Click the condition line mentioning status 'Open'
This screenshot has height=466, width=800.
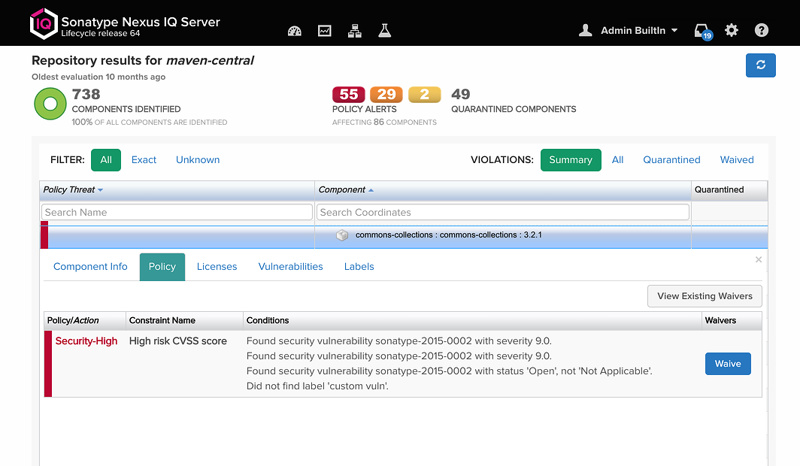tap(449, 371)
